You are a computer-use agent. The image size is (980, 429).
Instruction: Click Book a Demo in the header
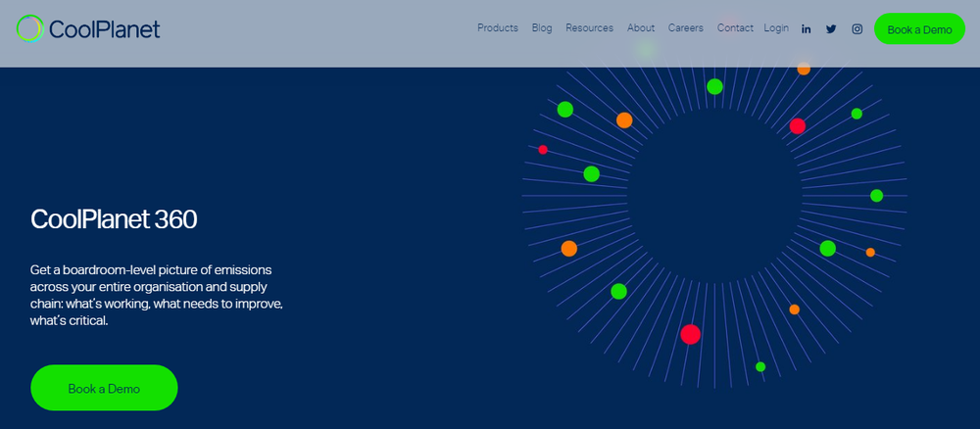point(919,28)
